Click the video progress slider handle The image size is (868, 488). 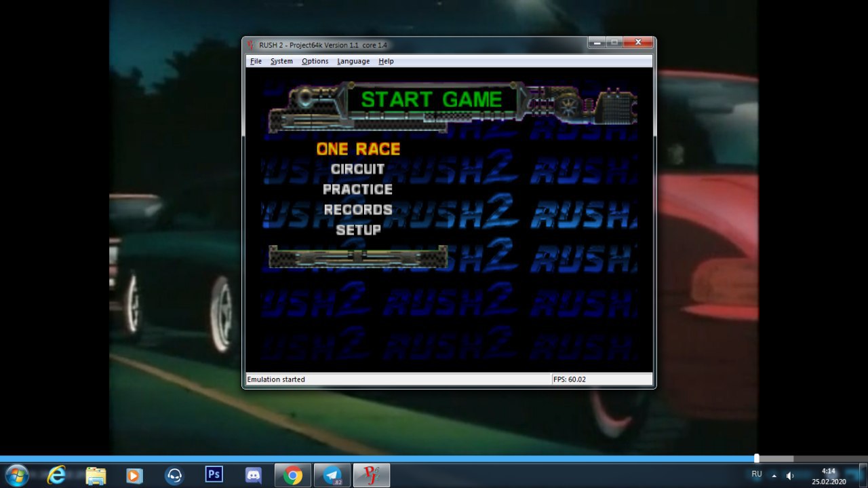[757, 459]
